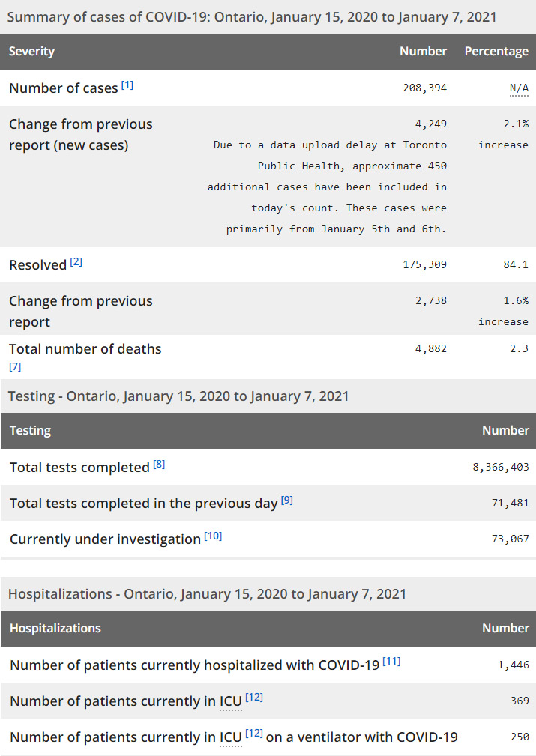Open footnote 12 in the ventilator row

pyautogui.click(x=254, y=734)
